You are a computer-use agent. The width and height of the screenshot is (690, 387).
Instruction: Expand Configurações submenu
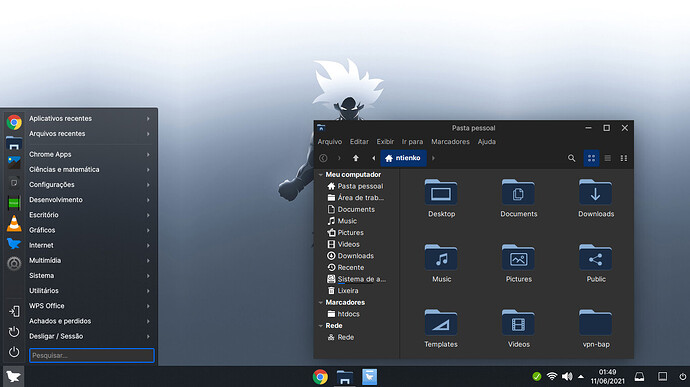90,185
